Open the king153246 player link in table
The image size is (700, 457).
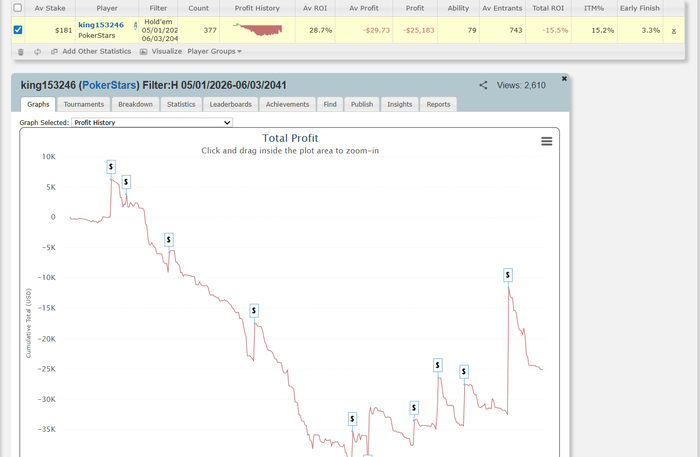coord(101,25)
